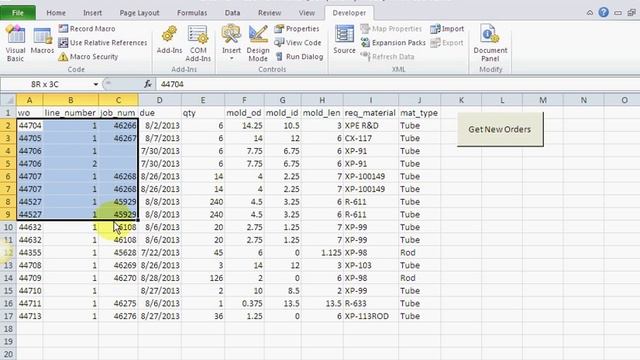Click the req_material header cell
The image size is (640, 360).
pos(371,113)
